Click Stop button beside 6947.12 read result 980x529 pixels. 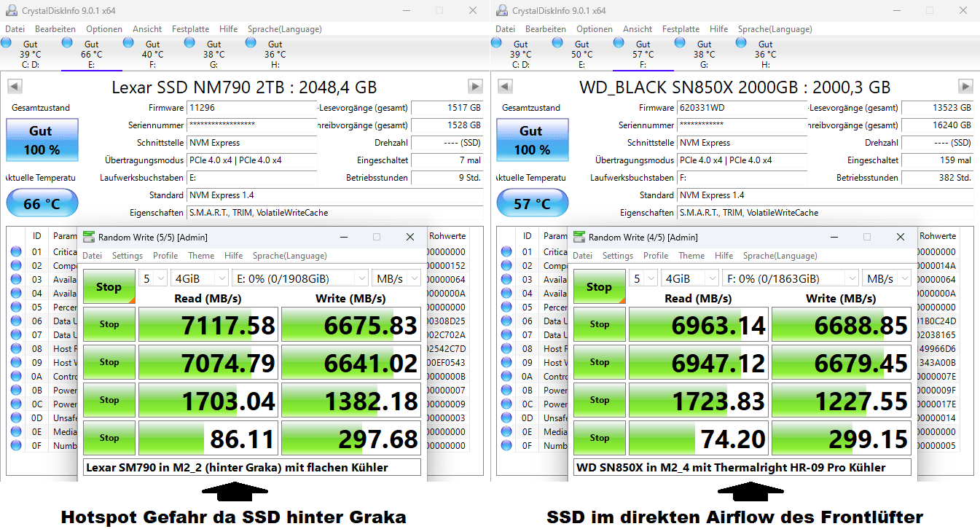600,362
